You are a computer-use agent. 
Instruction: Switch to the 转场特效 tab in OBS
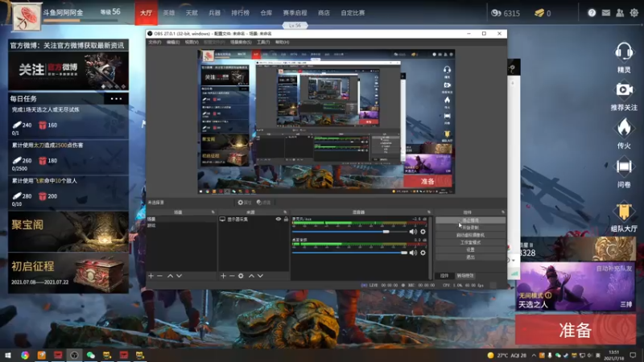tap(465, 276)
